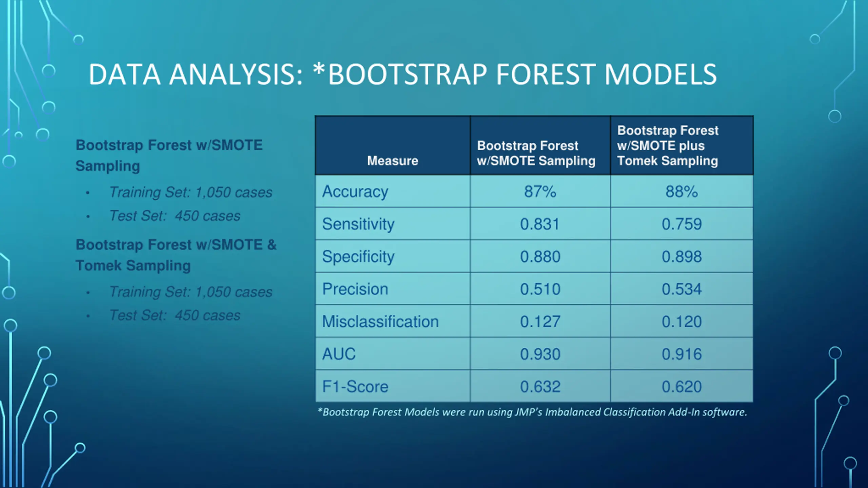The height and width of the screenshot is (488, 868).
Task: Click the 'Bootstrap Forest w/SMOTE plus Tomek Sampling' header
Action: tap(668, 146)
